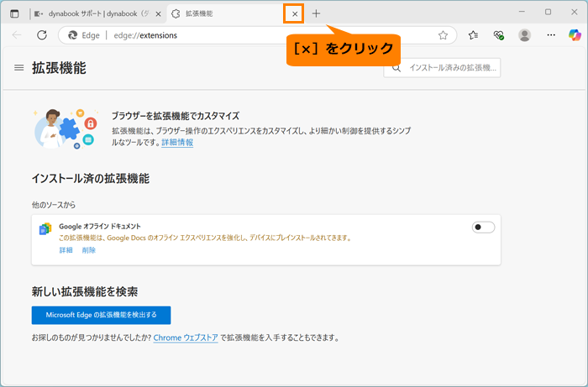This screenshot has width=588, height=387.
Task: Click the 他のソースから label
Action: [x=54, y=205]
